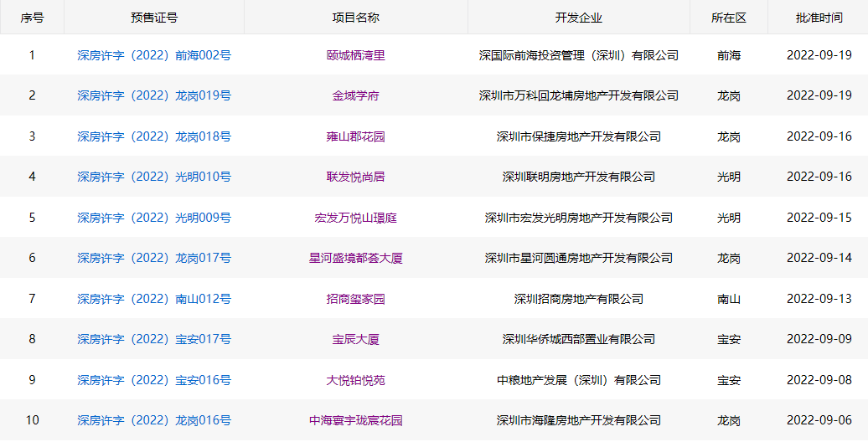Select developer 深圳市星河圆通房地产开发有限公司
The height and width of the screenshot is (442, 868).
click(578, 259)
